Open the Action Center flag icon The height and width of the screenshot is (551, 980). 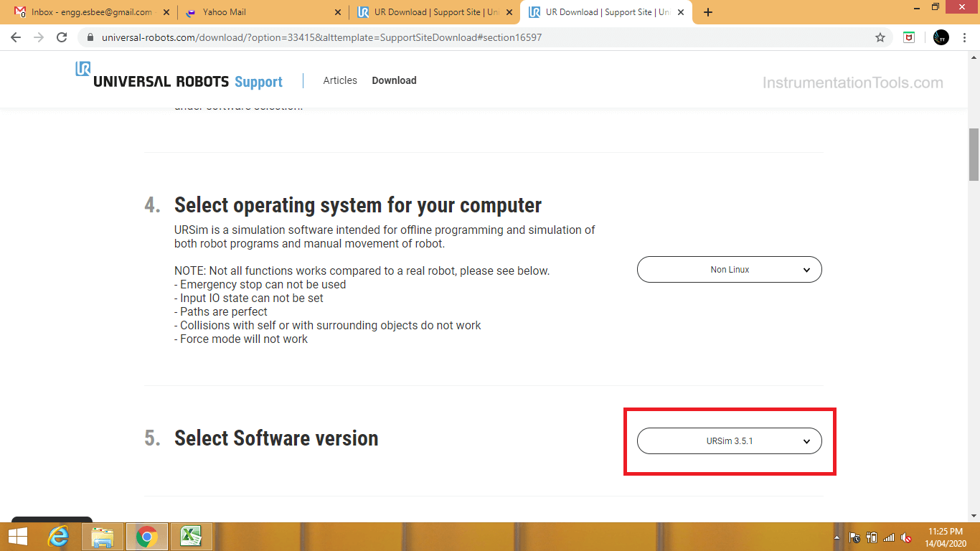coord(854,537)
